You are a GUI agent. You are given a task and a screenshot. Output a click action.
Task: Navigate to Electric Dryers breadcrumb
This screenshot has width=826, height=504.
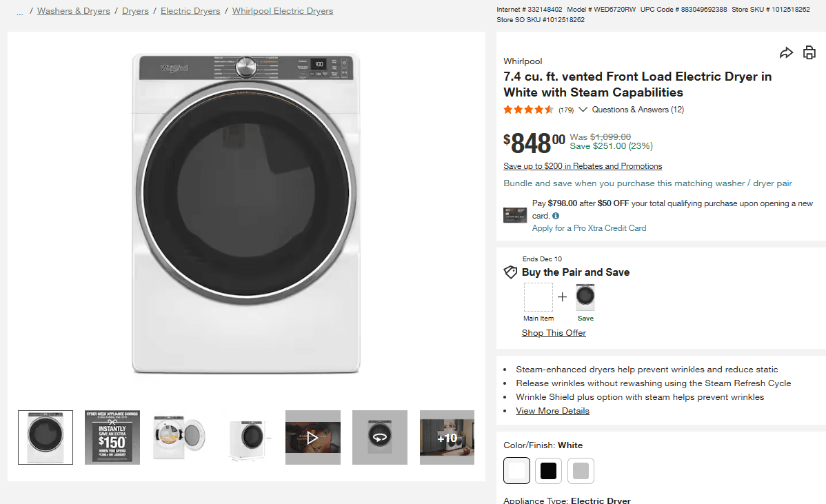point(190,10)
